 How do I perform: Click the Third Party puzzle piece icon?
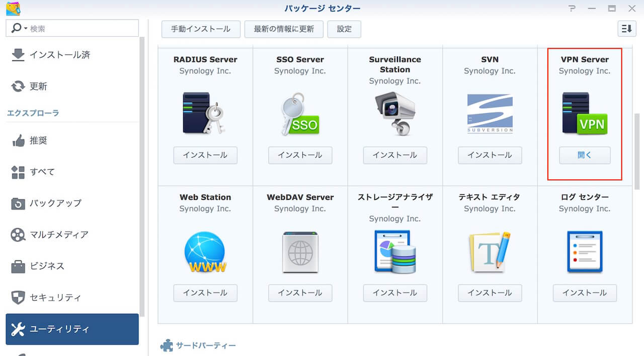tap(166, 345)
